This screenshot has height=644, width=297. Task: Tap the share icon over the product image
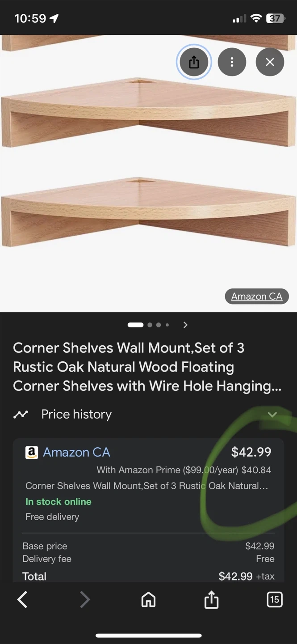(x=194, y=62)
